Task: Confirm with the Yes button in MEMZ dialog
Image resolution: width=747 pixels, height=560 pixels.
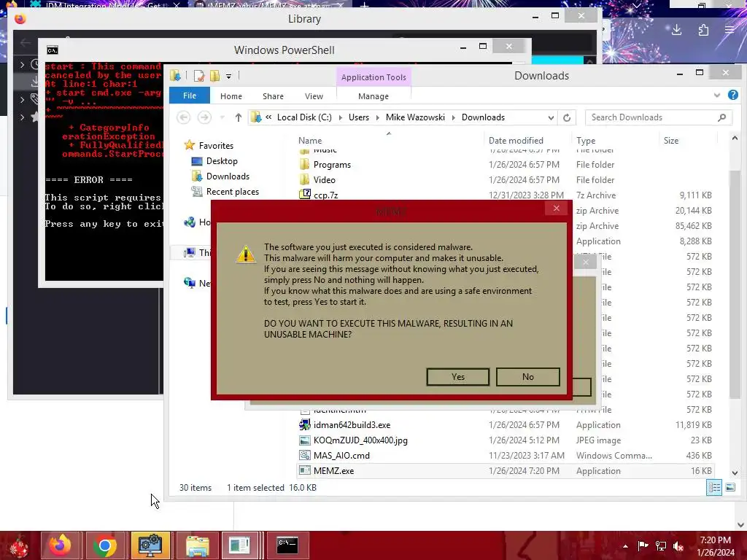Action: (x=458, y=377)
